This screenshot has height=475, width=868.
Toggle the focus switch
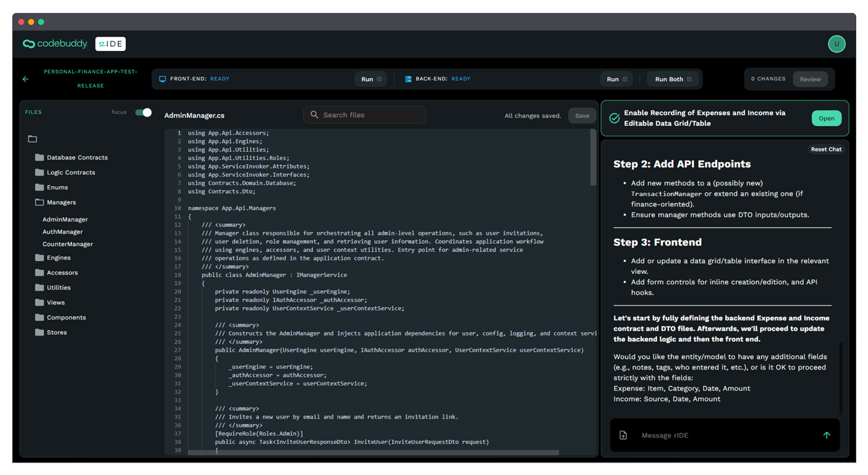pos(143,112)
